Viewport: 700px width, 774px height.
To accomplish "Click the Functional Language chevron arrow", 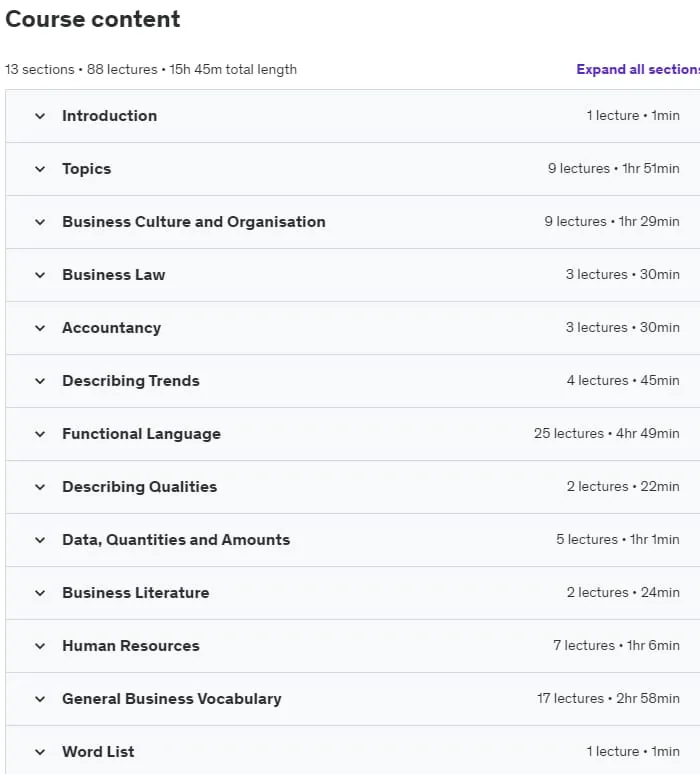I will (x=40, y=434).
